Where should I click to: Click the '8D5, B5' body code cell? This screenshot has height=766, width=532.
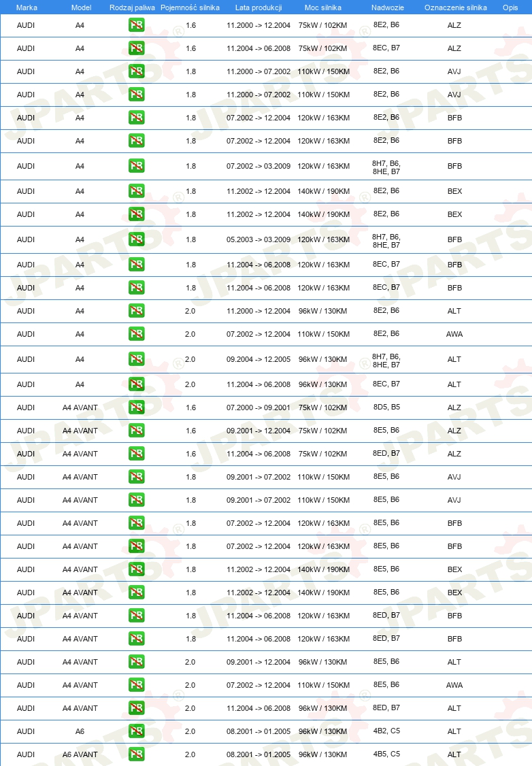[386, 407]
